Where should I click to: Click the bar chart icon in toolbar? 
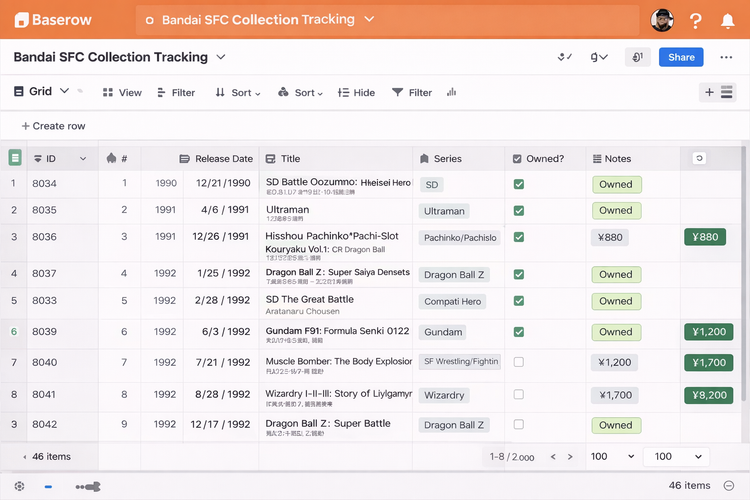pos(452,92)
